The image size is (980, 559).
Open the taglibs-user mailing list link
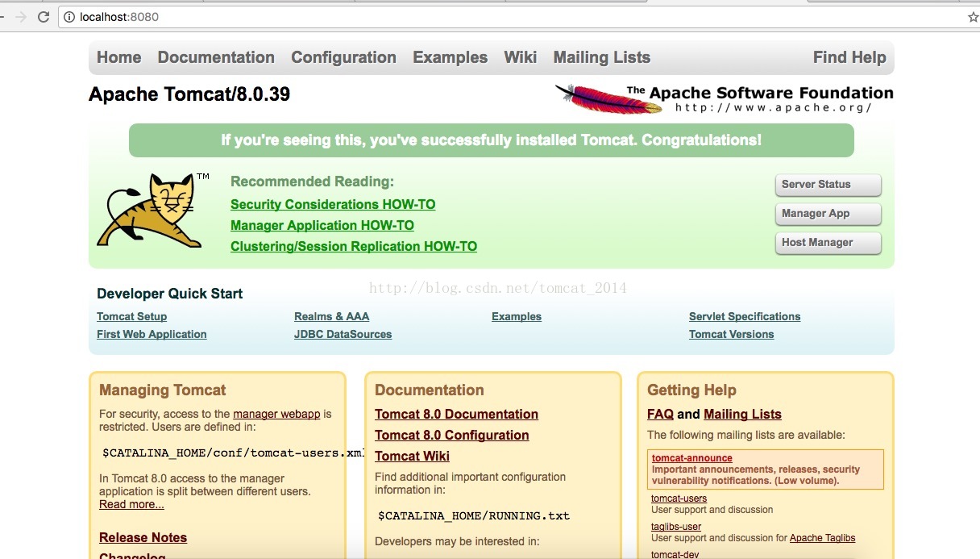tap(676, 527)
